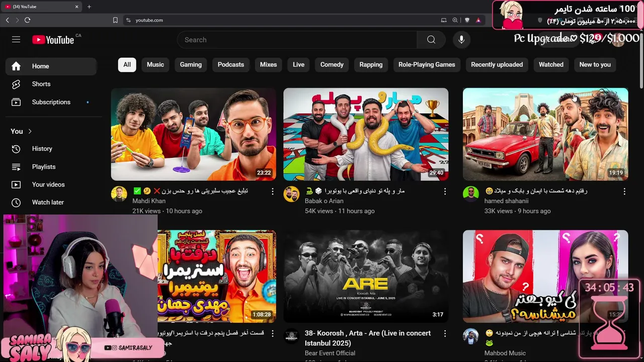Click the browser zoom magnifier icon in the address bar
This screenshot has height=362, width=644.
coord(455,20)
